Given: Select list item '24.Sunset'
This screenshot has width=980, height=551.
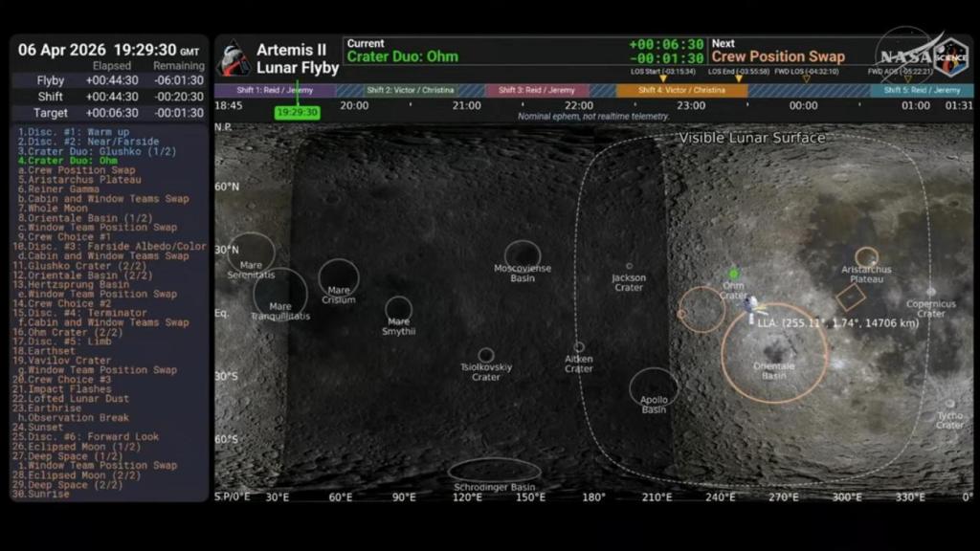Looking at the screenshot, I should pos(37,428).
